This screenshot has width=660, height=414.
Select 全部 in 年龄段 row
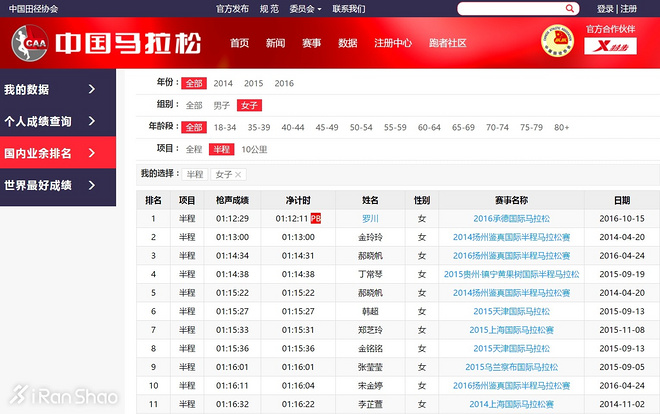(194, 127)
